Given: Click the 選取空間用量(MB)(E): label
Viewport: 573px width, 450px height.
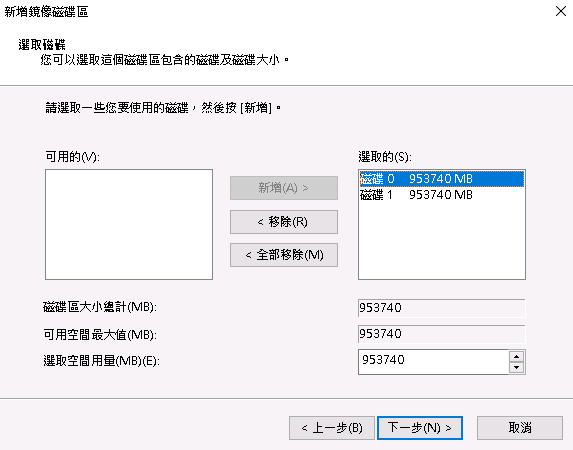Looking at the screenshot, I should pos(101,361).
